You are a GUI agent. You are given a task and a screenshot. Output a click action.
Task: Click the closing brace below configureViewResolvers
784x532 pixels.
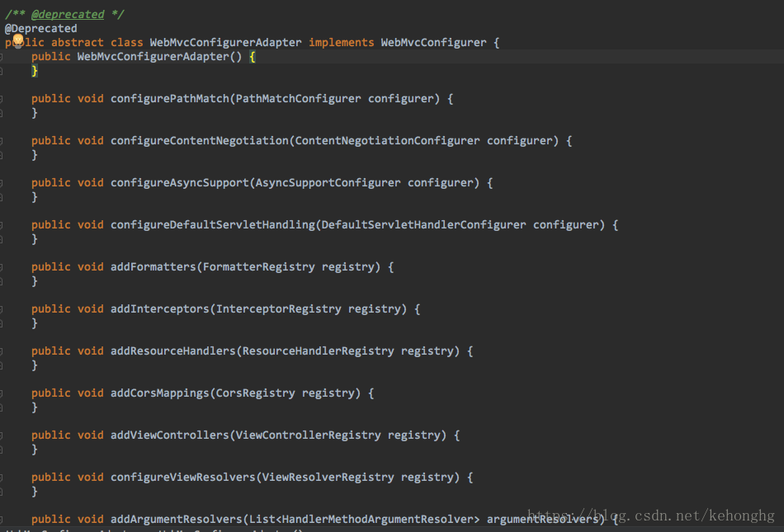35,492
